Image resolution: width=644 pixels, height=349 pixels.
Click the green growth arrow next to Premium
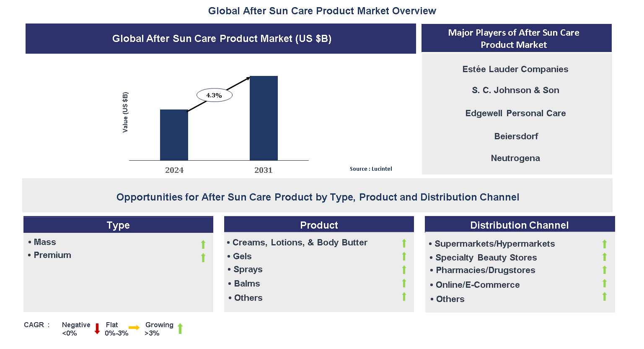[x=203, y=258]
